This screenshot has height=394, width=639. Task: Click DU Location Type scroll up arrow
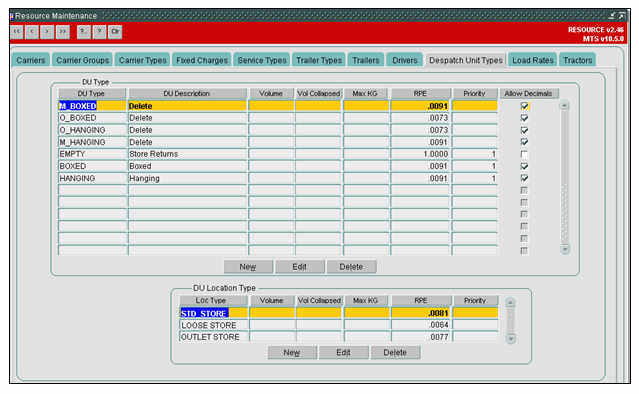tap(510, 303)
